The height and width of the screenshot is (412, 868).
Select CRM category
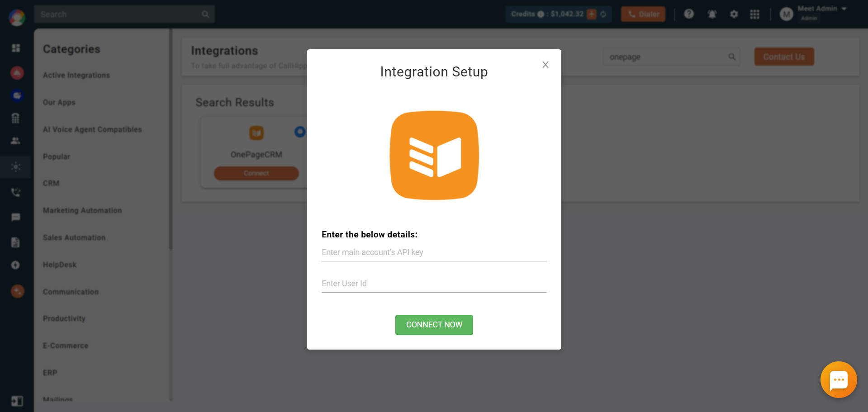point(51,183)
